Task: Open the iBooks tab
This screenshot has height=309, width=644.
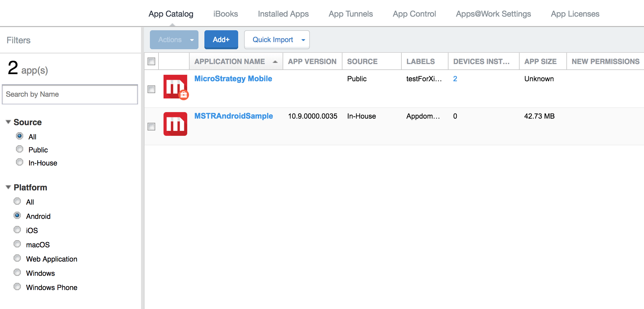Action: [226, 14]
